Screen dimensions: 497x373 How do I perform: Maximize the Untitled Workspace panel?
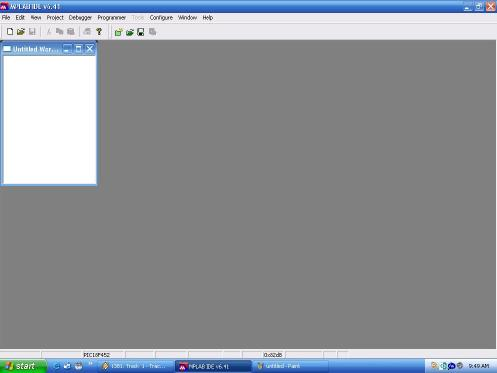point(78,49)
